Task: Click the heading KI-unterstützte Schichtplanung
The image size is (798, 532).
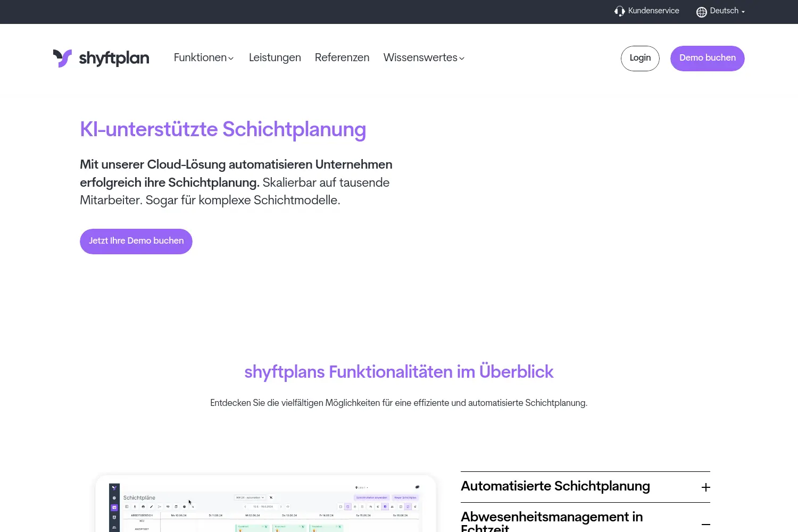Action: 223,130
